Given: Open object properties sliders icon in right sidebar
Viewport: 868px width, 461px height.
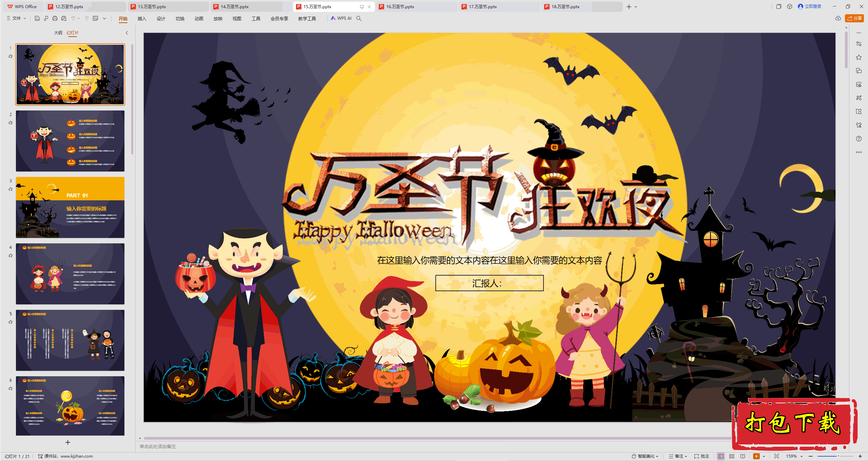Looking at the screenshot, I should pos(859,44).
